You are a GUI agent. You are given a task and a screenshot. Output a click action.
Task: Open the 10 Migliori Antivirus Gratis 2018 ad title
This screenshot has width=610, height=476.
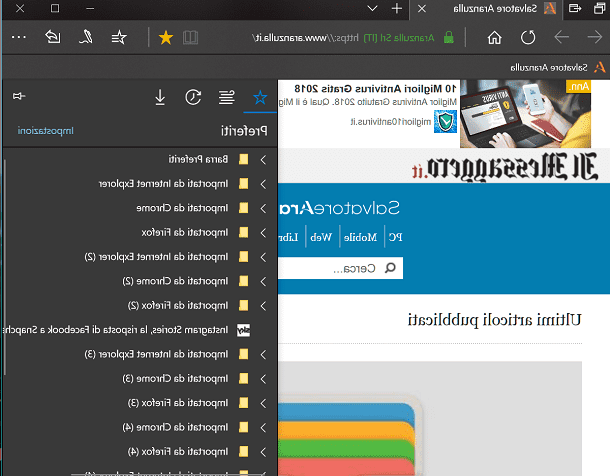(x=375, y=89)
